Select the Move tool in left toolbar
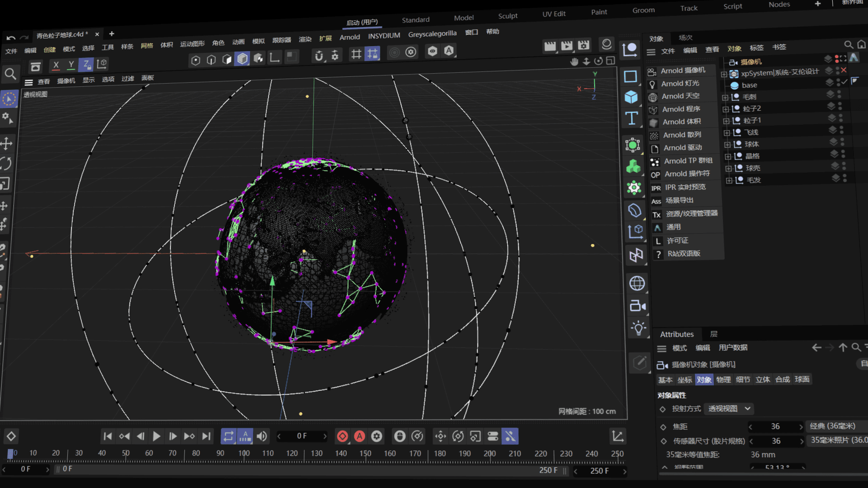 pyautogui.click(x=6, y=143)
